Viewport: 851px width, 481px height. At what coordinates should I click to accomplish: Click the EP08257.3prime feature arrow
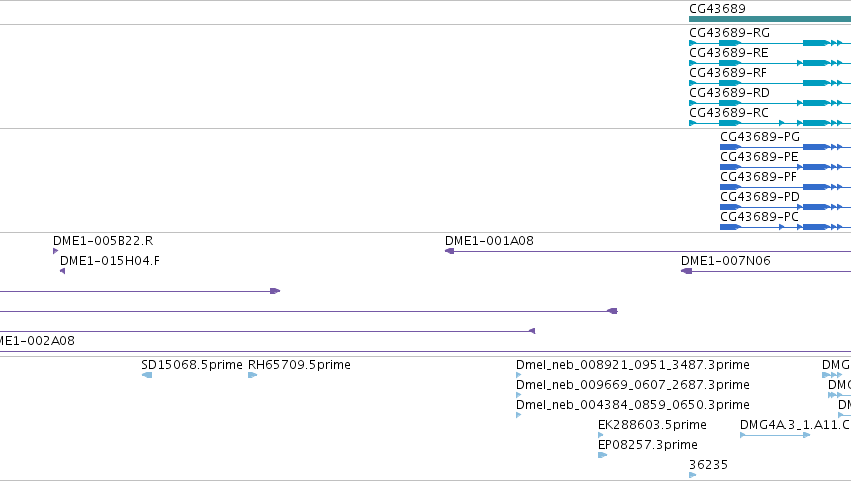(602, 455)
